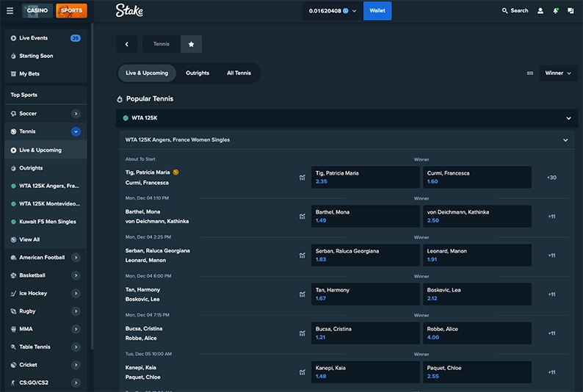This screenshot has width=583, height=392.
Task: Click the Top Sports heading
Action: [x=23, y=95]
